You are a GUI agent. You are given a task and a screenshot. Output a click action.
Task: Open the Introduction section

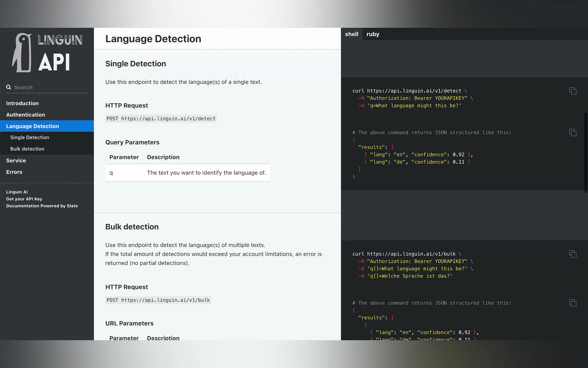[x=22, y=103]
